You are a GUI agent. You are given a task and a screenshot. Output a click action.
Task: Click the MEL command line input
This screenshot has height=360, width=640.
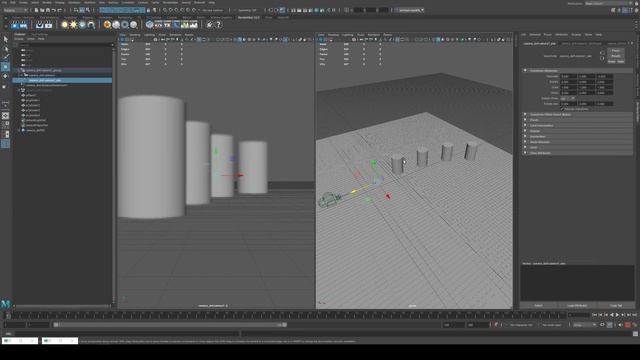pos(127,333)
